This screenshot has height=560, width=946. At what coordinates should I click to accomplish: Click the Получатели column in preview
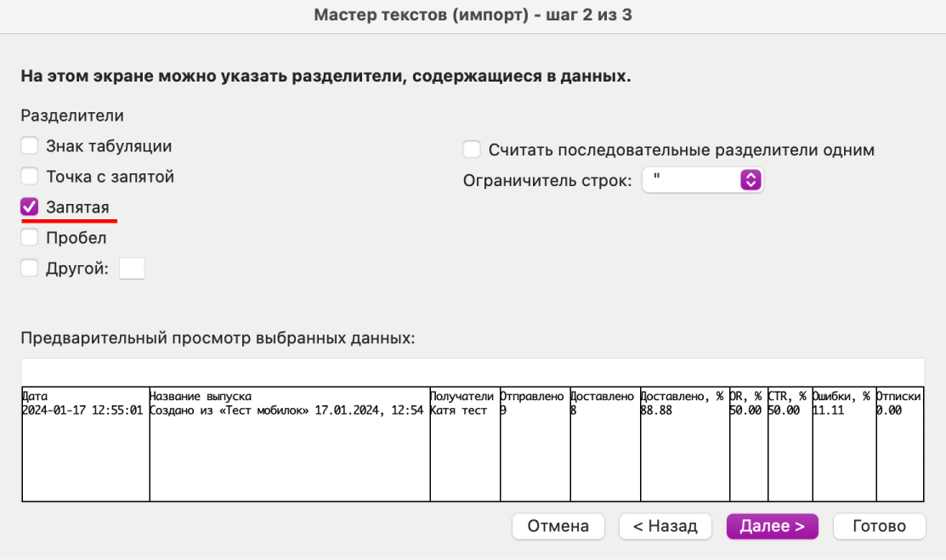click(x=464, y=444)
